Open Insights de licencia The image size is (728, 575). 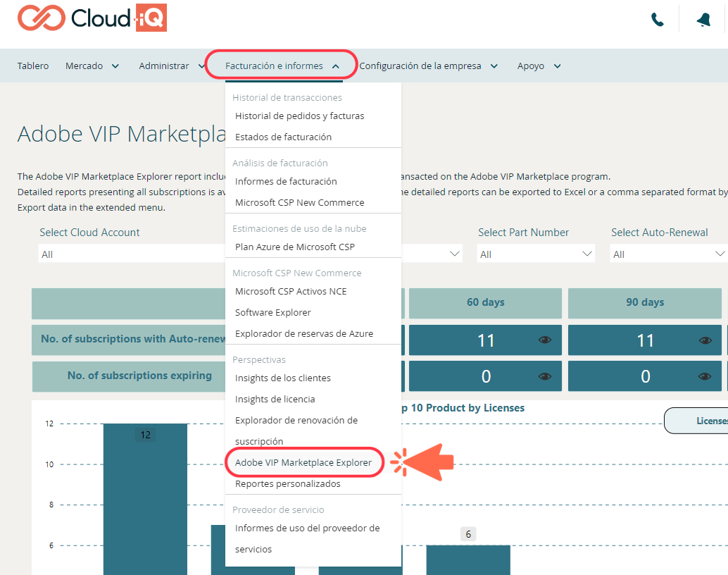click(275, 400)
